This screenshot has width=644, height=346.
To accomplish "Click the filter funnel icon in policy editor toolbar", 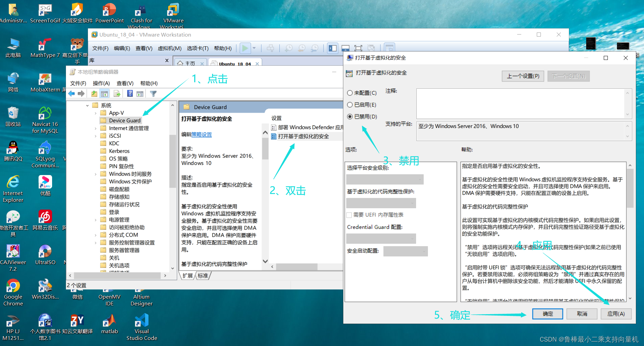I will coord(153,94).
